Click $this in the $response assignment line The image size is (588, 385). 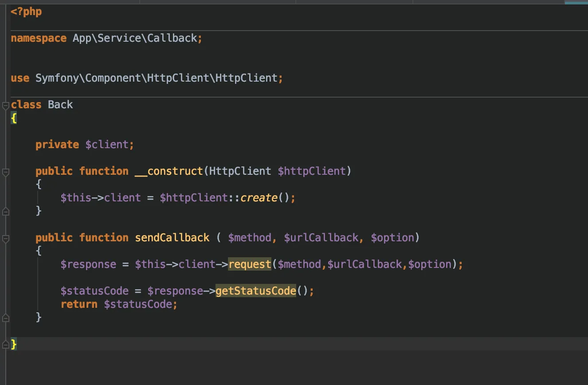pyautogui.click(x=150, y=264)
